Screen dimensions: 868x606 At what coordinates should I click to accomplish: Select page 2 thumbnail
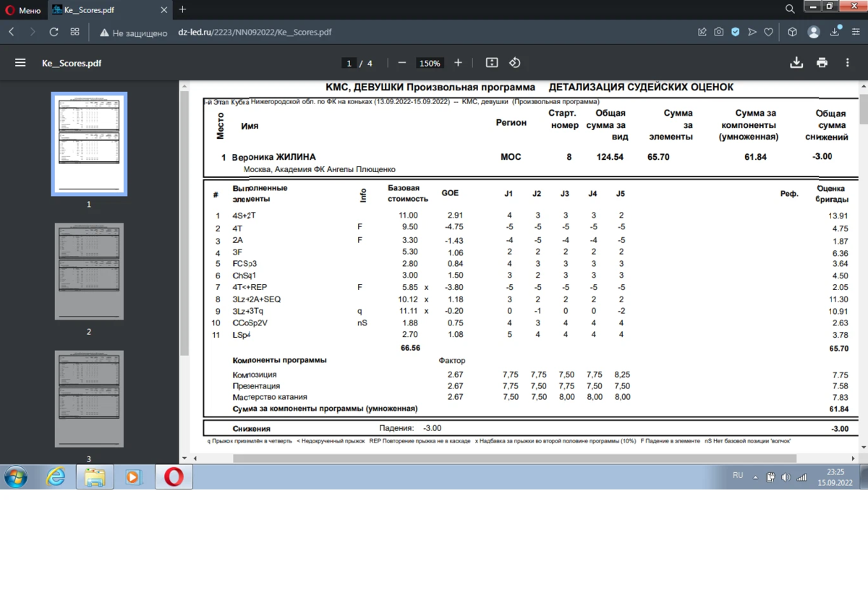pos(89,271)
